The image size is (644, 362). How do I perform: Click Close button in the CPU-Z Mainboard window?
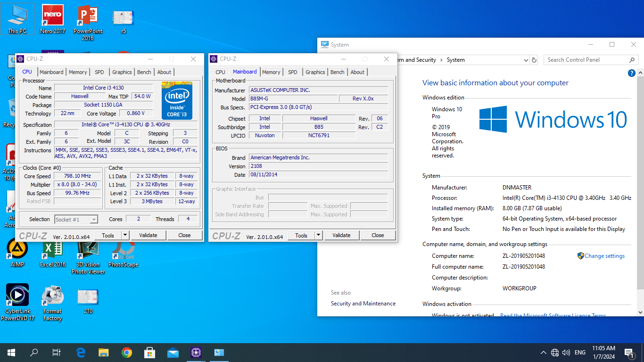(378, 235)
